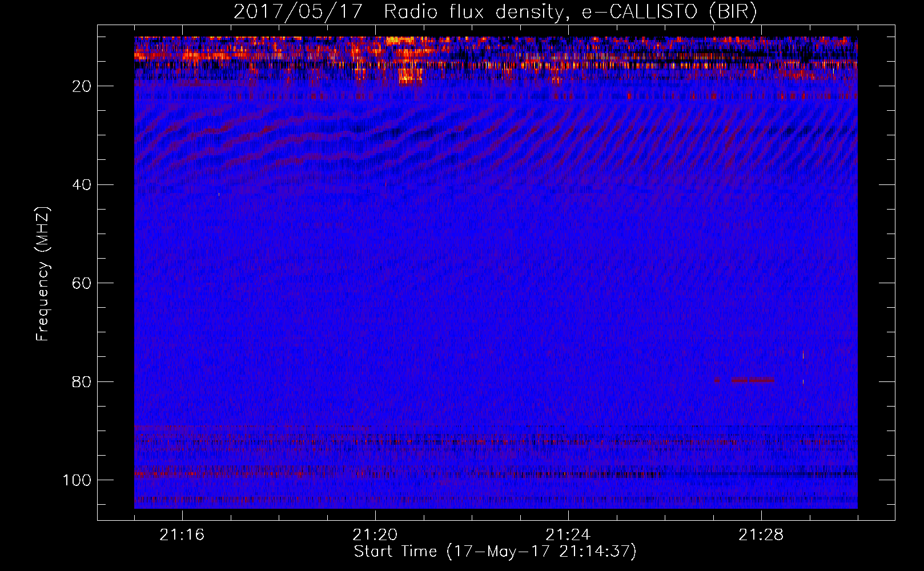Click the 21:20 time tick label
This screenshot has height=571, width=924.
tap(375, 535)
